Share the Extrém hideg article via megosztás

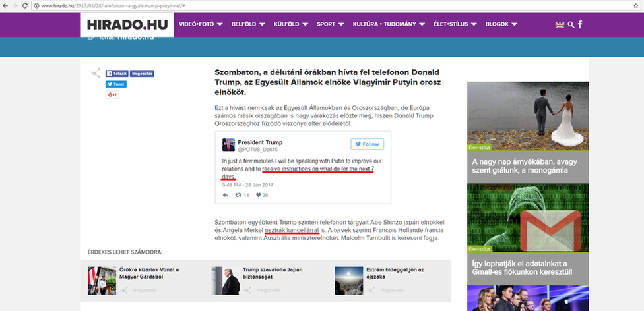385,290
